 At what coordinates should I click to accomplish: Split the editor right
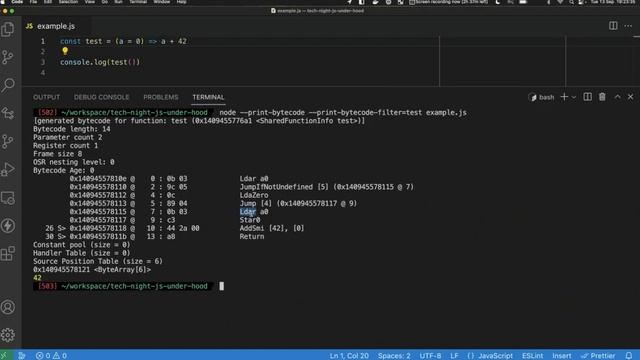(613, 26)
